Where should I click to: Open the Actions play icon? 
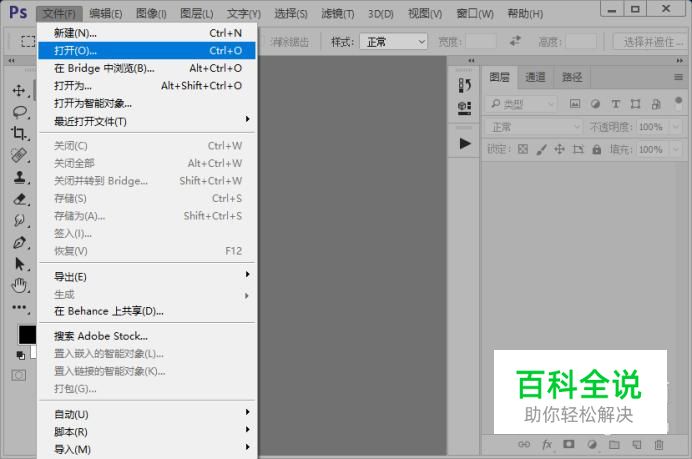click(465, 143)
